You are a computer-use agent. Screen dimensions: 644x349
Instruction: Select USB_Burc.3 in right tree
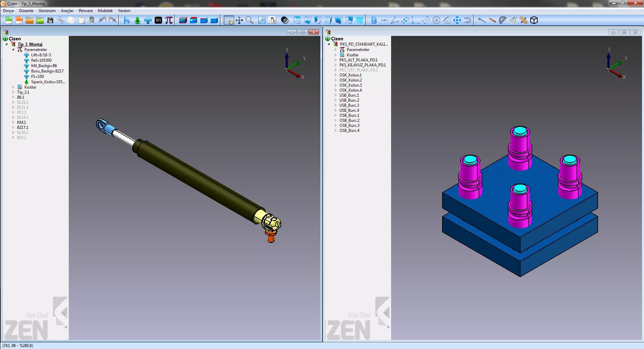pyautogui.click(x=349, y=105)
